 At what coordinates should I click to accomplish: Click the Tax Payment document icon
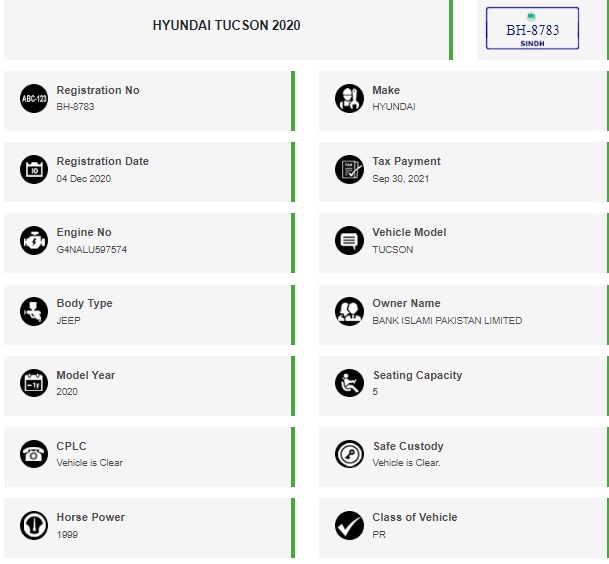[x=349, y=169]
